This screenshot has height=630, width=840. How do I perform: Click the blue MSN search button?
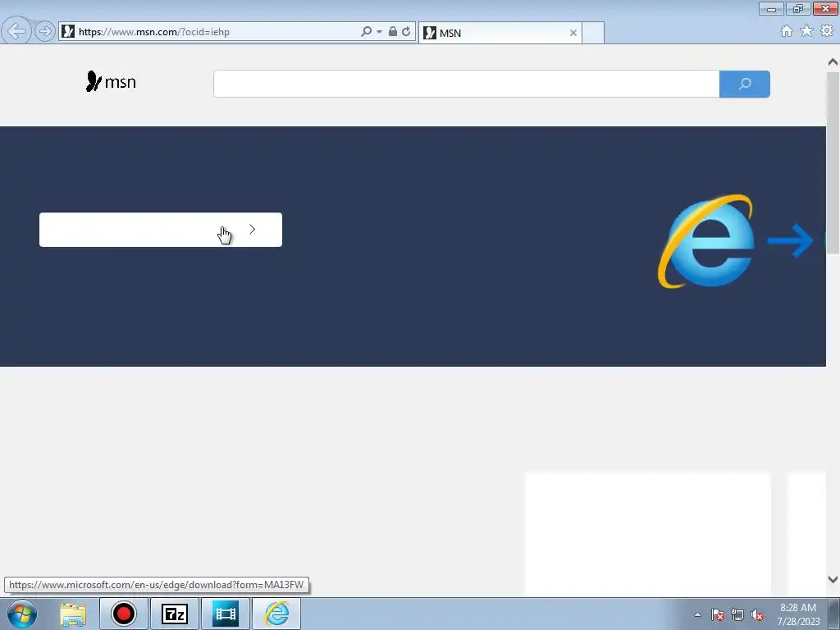[745, 84]
